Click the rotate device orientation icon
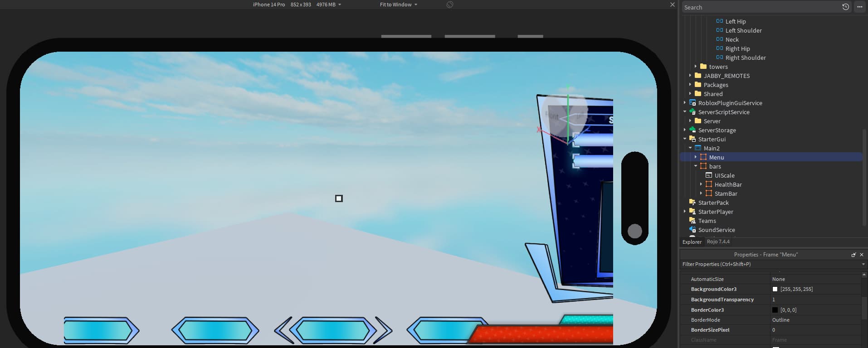 449,5
